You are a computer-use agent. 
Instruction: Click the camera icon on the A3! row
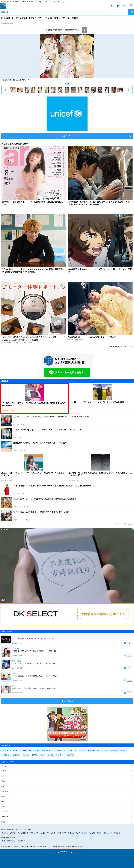(x=125, y=643)
